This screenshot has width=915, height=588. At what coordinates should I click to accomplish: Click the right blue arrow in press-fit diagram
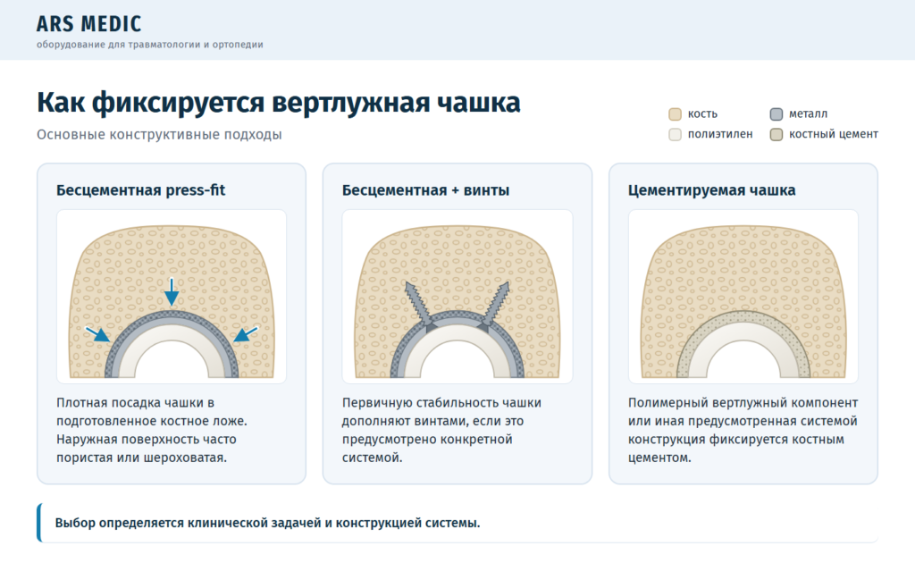pyautogui.click(x=246, y=333)
